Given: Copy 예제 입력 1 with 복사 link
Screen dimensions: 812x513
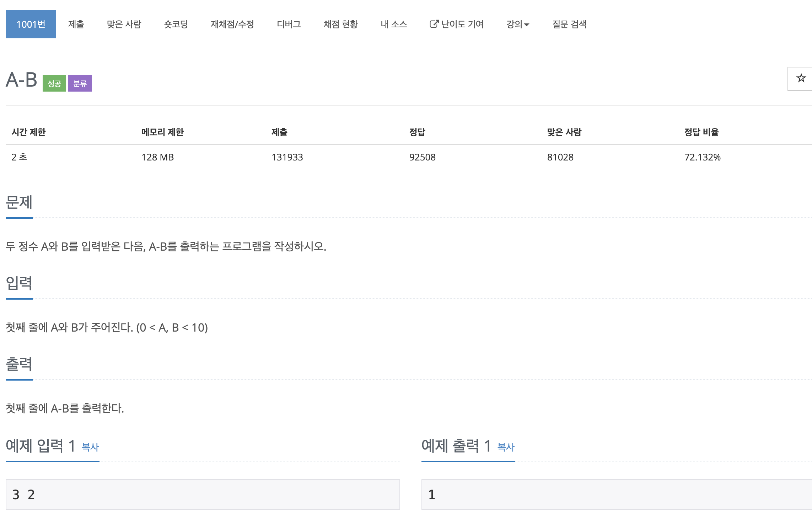Looking at the screenshot, I should [x=90, y=447].
